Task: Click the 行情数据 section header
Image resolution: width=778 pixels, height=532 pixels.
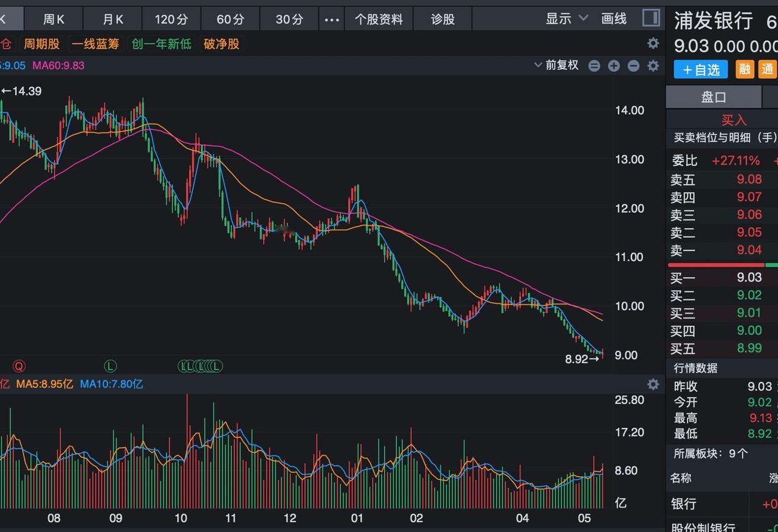Action: point(695,368)
